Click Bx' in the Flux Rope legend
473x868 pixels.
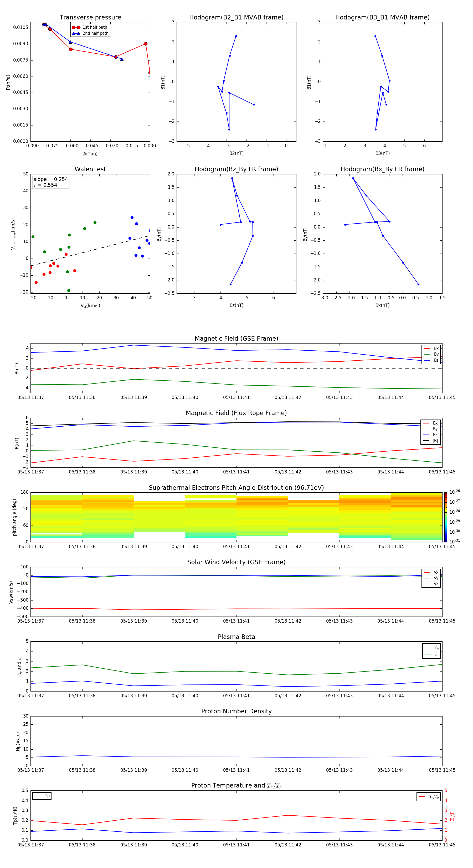(x=436, y=423)
